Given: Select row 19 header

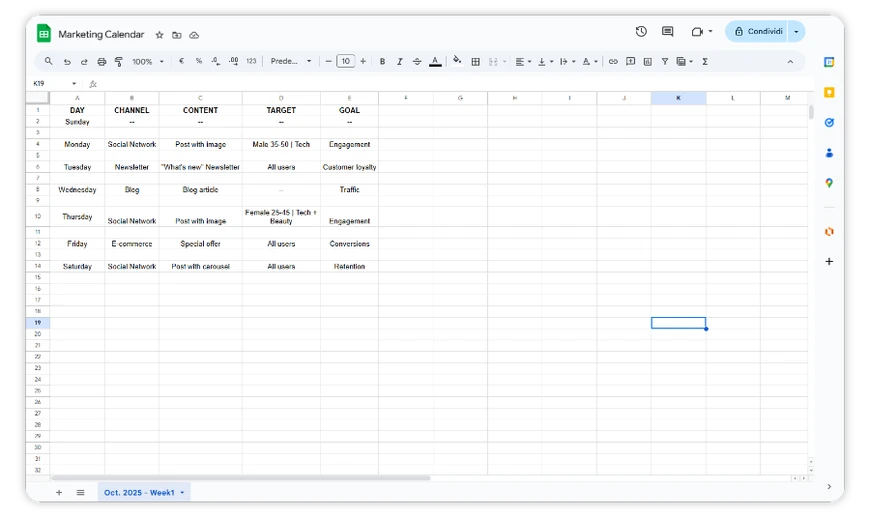Looking at the screenshot, I should point(38,322).
